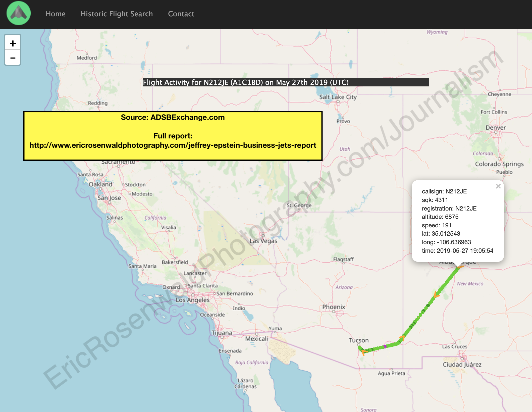Click the Los Angeles map label
This screenshot has width=532, height=412.
pyautogui.click(x=193, y=300)
